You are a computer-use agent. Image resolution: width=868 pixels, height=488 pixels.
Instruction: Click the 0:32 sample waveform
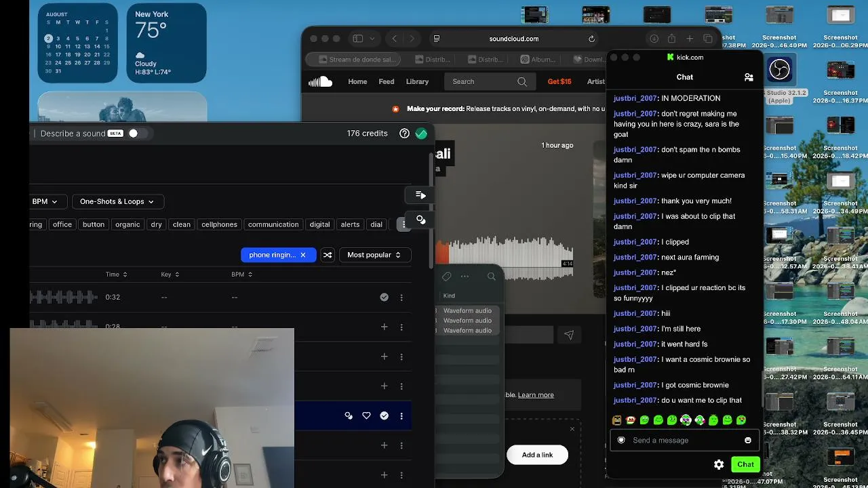[64, 297]
